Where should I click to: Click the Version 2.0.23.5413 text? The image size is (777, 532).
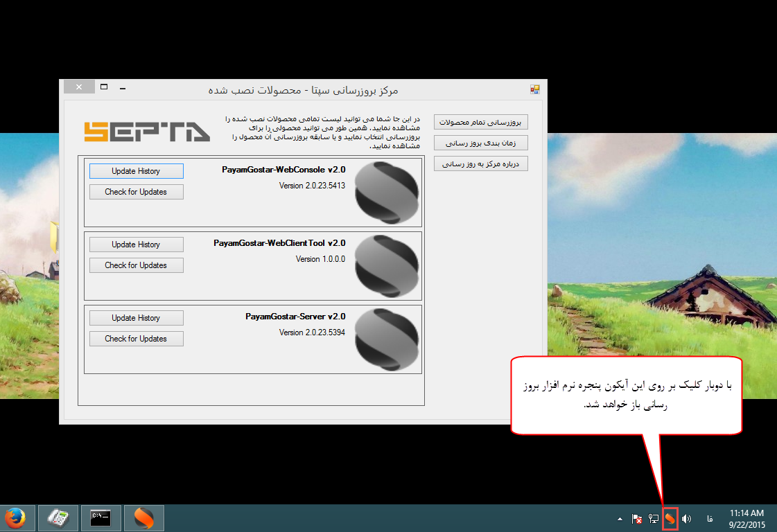312,185
